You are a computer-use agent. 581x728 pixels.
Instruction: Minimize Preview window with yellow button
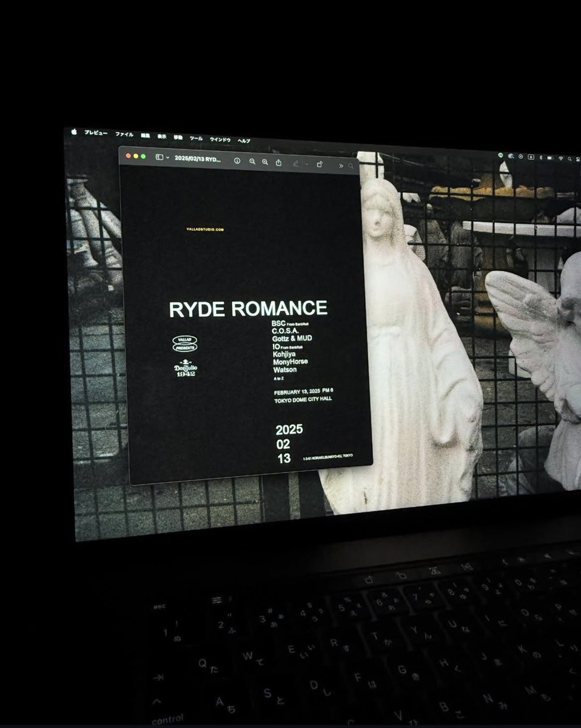135,157
